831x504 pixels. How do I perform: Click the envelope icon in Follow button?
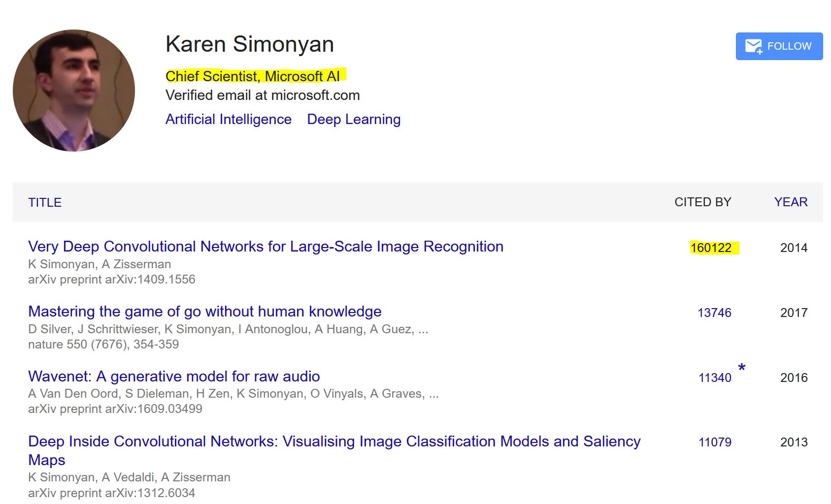754,46
